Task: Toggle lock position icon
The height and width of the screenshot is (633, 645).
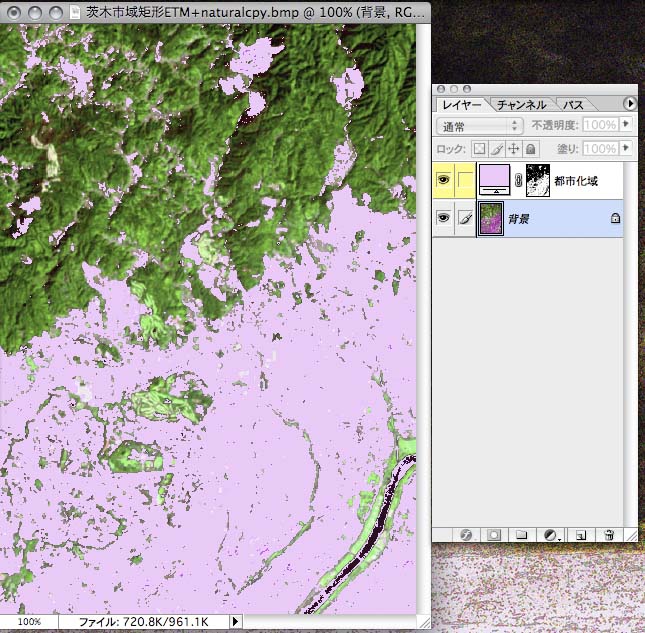Action: (514, 148)
